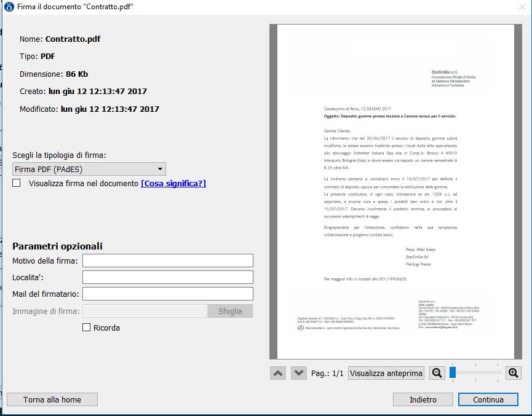Open the Firma PDF (PAdES) dropdown
Viewport: 532px width, 416px height.
[x=89, y=169]
